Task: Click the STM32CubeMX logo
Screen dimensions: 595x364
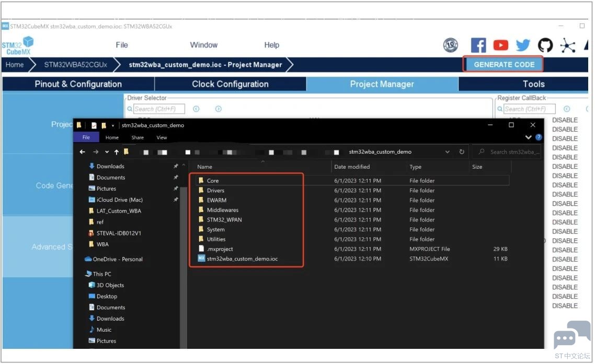Action: [x=17, y=45]
